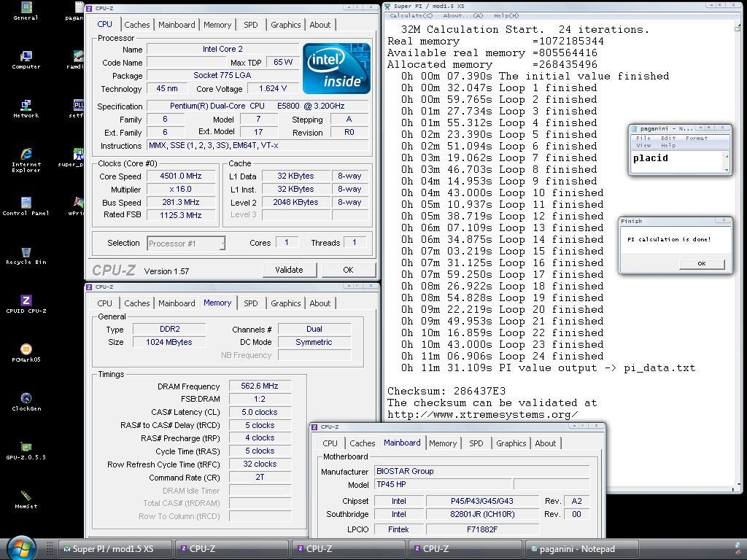This screenshot has height=560, width=747.
Task: Open the View menu in Notepad
Action: (x=643, y=145)
